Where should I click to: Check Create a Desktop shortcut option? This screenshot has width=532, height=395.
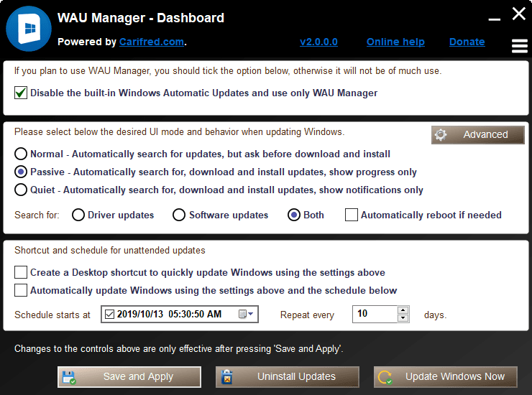[21, 272]
